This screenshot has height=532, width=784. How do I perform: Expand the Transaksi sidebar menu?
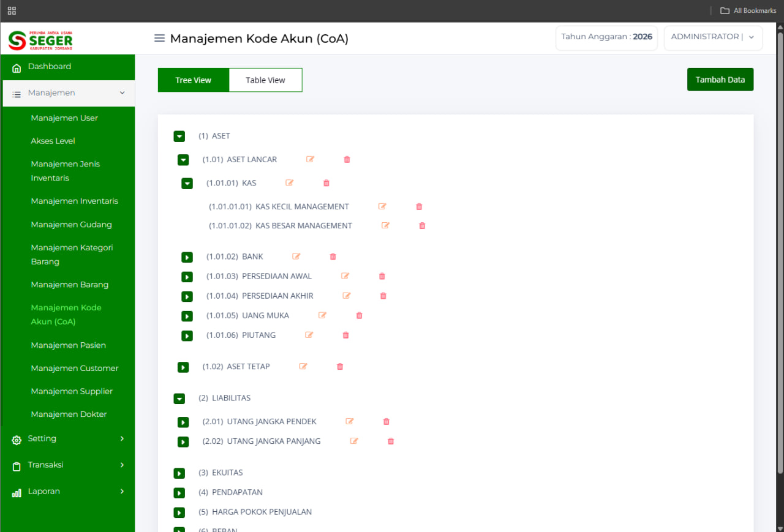click(x=67, y=465)
